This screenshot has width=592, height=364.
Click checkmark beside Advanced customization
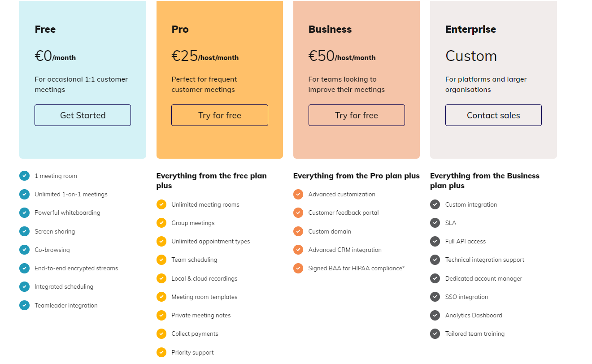[298, 194]
